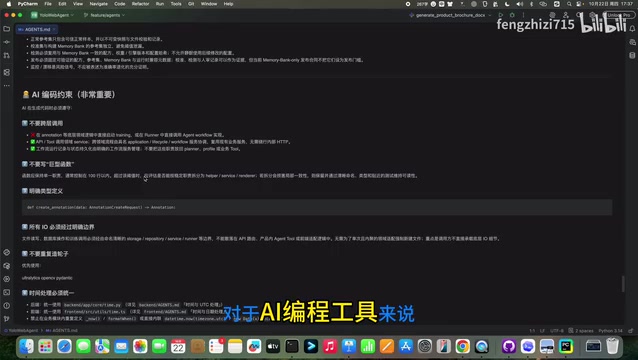Open the Commit tool window icon
The width and height of the screenshot is (638, 360).
click(7, 42)
